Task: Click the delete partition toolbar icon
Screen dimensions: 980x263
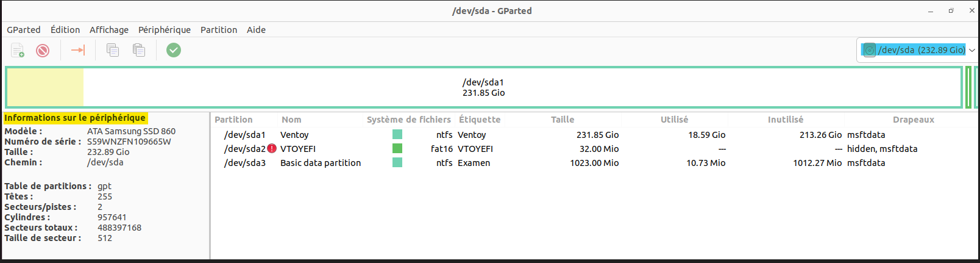Action: pyautogui.click(x=43, y=50)
